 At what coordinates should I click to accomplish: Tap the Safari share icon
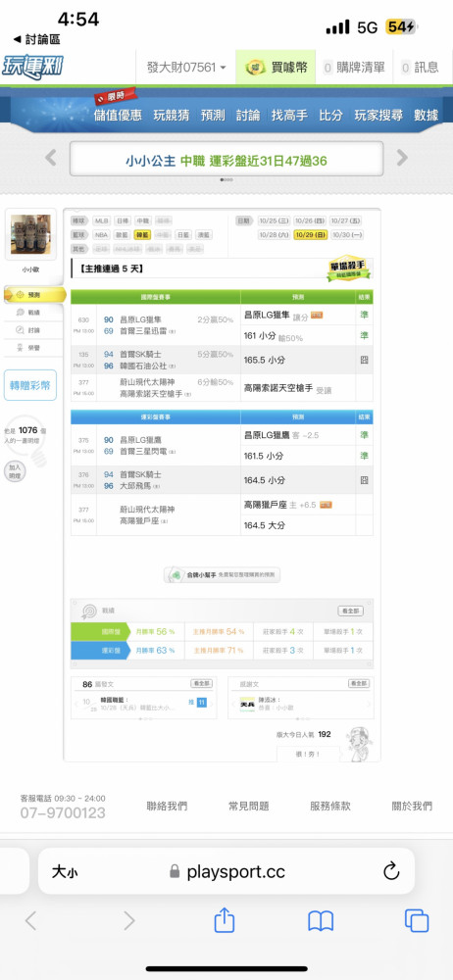click(224, 920)
